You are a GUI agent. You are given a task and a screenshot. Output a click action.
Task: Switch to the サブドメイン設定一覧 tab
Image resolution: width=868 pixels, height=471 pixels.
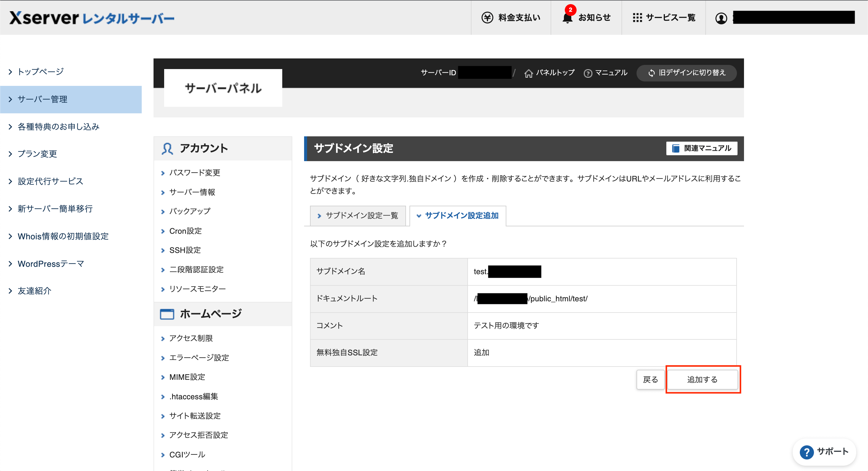358,216
